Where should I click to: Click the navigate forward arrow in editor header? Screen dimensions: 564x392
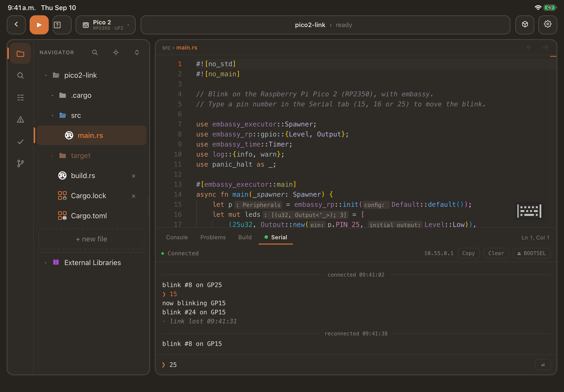tap(545, 47)
